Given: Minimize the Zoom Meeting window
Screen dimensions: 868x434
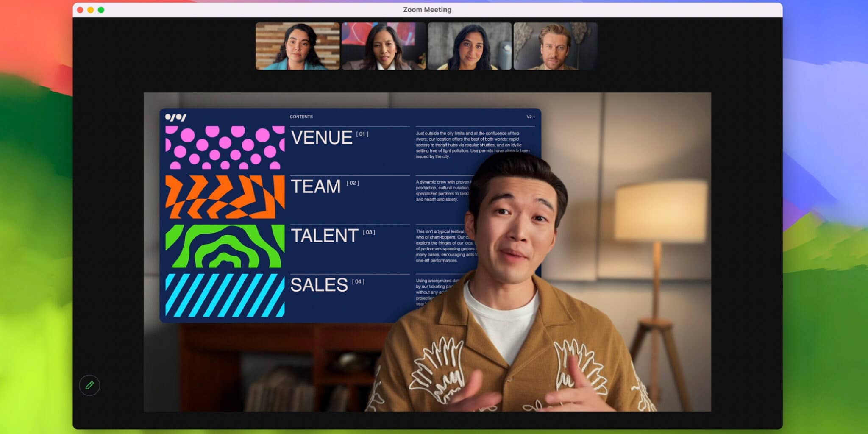Looking at the screenshot, I should 91,10.
